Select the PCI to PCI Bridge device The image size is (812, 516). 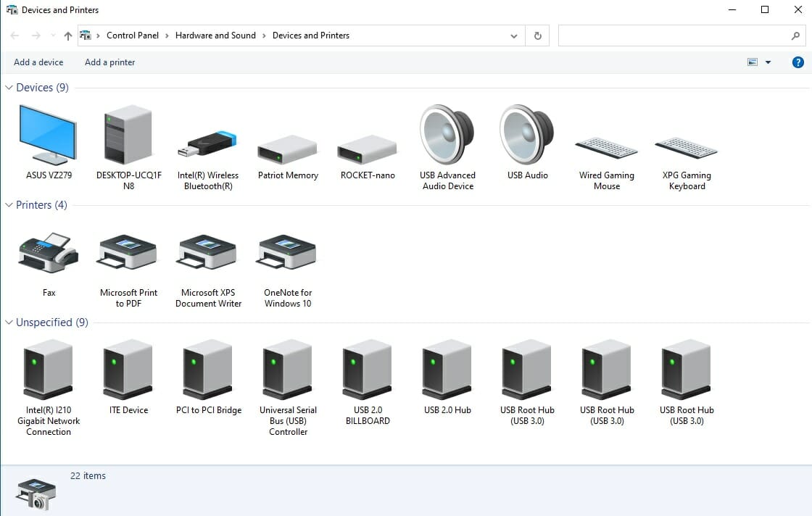pos(207,370)
